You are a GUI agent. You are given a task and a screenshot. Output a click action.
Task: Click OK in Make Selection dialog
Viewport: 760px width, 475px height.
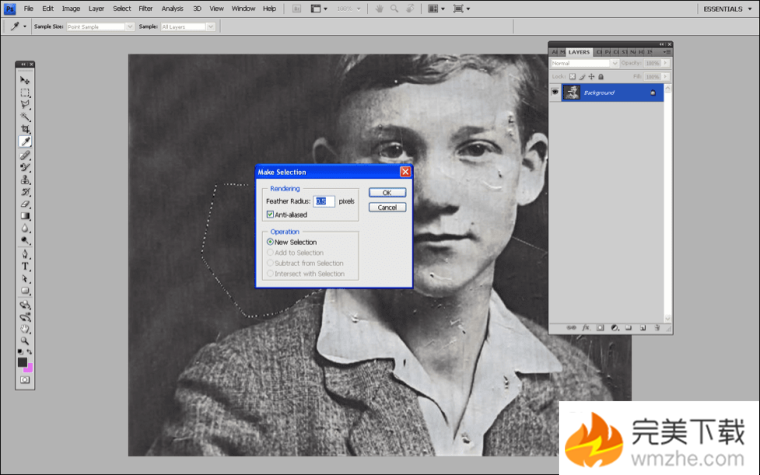click(x=387, y=192)
